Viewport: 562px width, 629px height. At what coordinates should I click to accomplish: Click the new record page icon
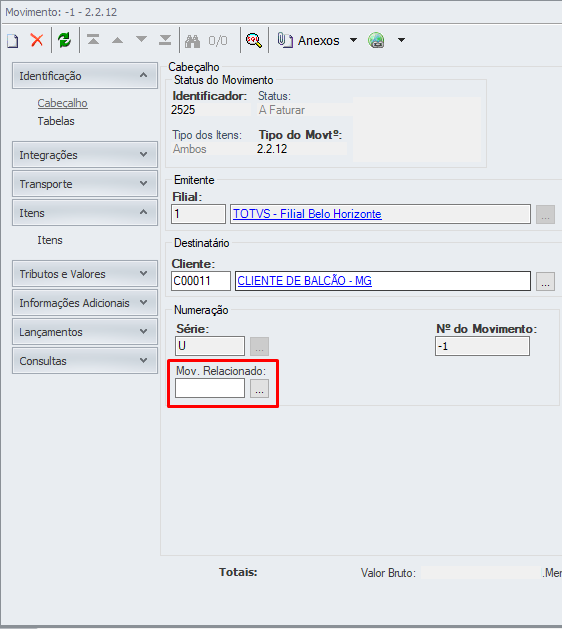tap(13, 41)
